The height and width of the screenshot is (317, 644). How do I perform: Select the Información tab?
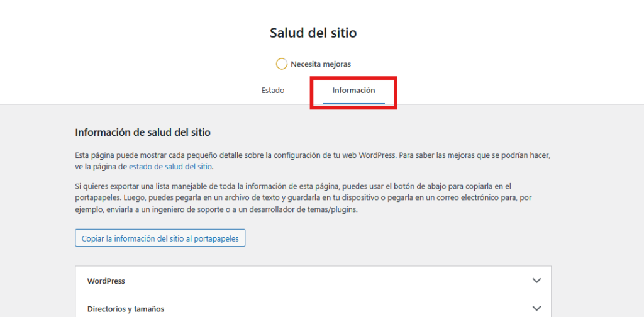[x=353, y=91]
